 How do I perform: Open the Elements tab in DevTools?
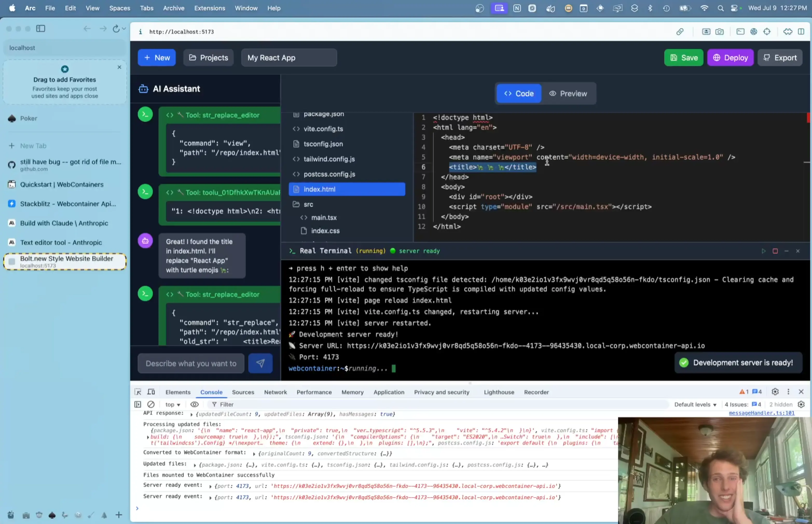point(178,392)
